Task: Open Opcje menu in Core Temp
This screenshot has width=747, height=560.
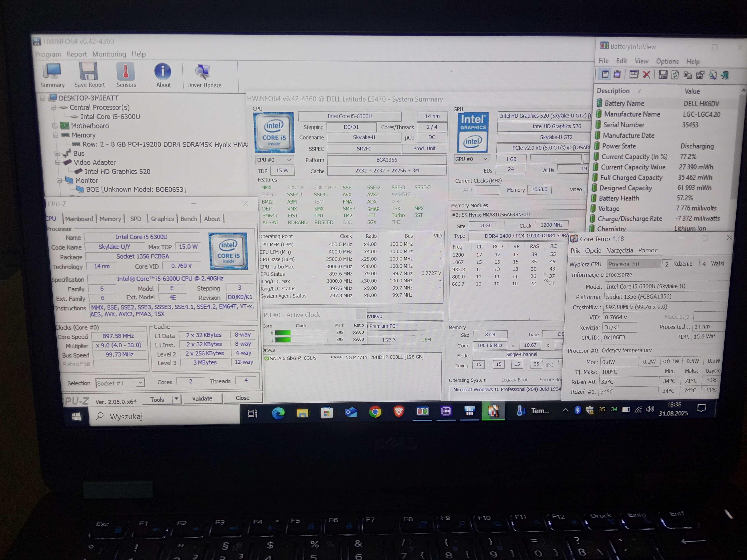Action: 593,250
